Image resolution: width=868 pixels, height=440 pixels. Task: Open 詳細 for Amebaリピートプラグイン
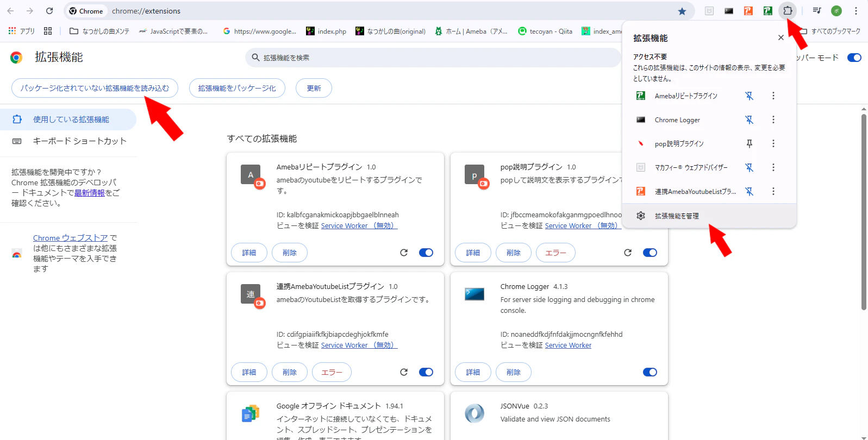(x=249, y=253)
